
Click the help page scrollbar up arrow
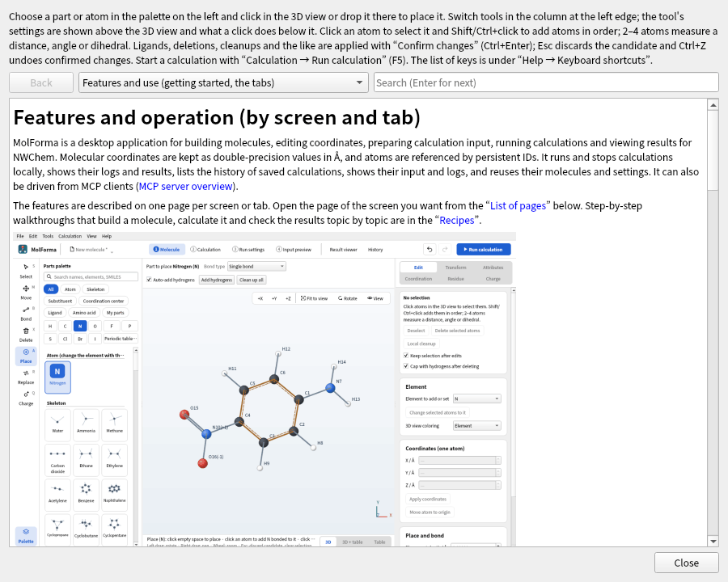pyautogui.click(x=713, y=105)
